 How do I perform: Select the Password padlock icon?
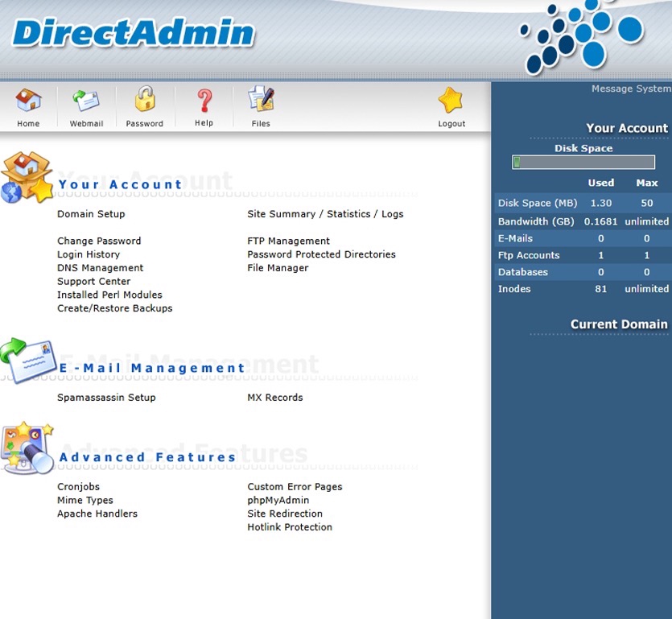coord(144,105)
